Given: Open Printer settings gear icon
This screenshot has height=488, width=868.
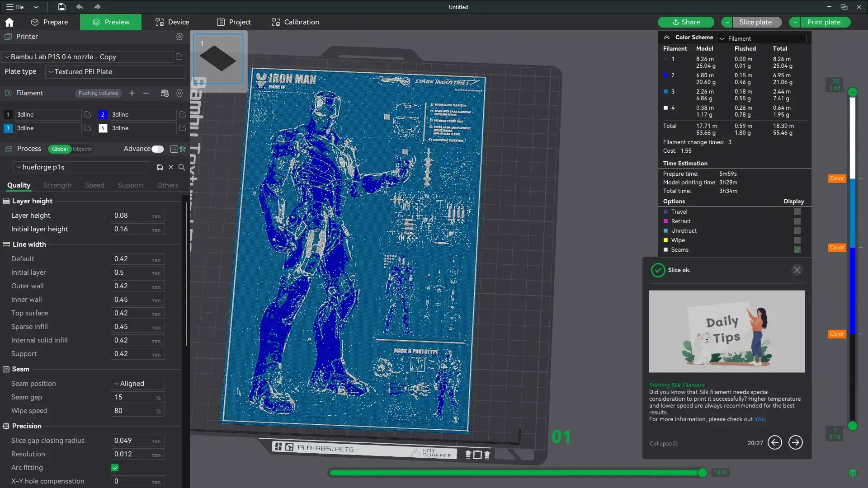Looking at the screenshot, I should pyautogui.click(x=179, y=37).
